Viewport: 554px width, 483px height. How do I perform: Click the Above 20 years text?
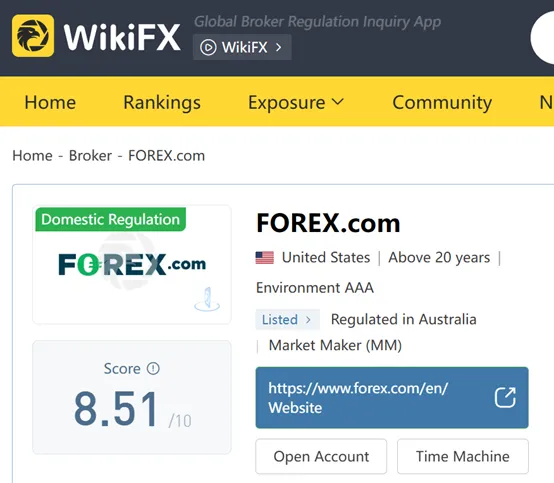click(x=439, y=257)
